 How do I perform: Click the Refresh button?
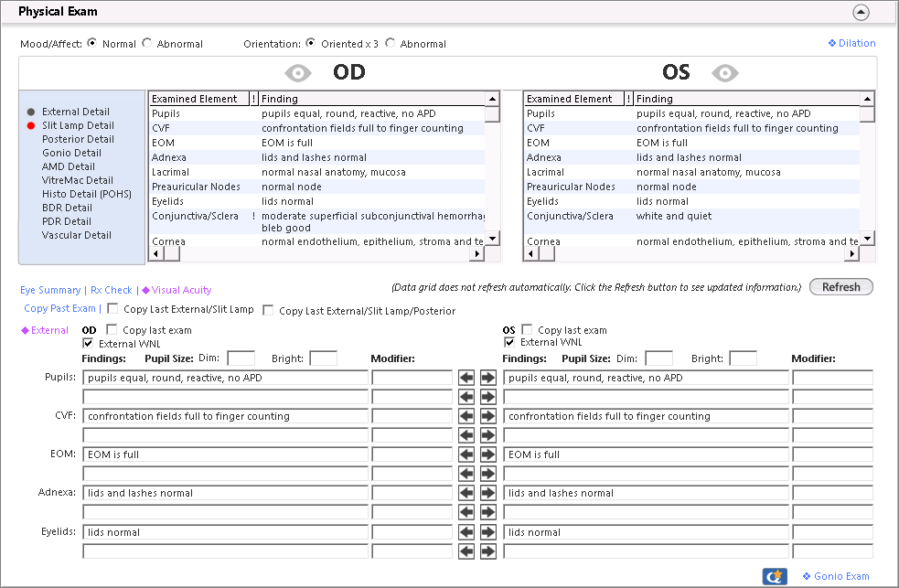(x=841, y=287)
